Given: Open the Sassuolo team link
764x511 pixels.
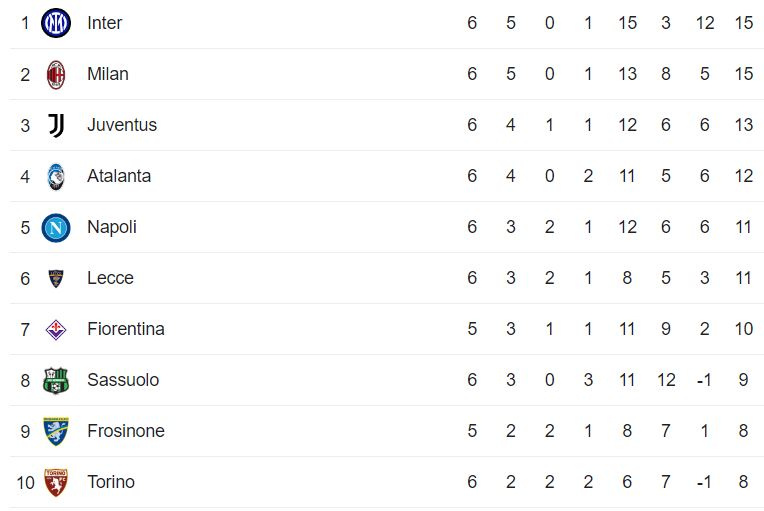Looking at the screenshot, I should pos(123,380).
